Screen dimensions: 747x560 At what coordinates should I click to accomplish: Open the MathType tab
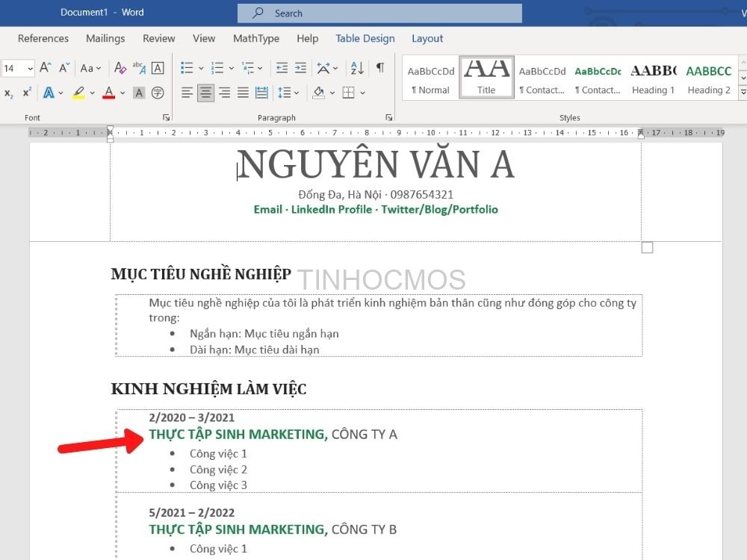256,39
